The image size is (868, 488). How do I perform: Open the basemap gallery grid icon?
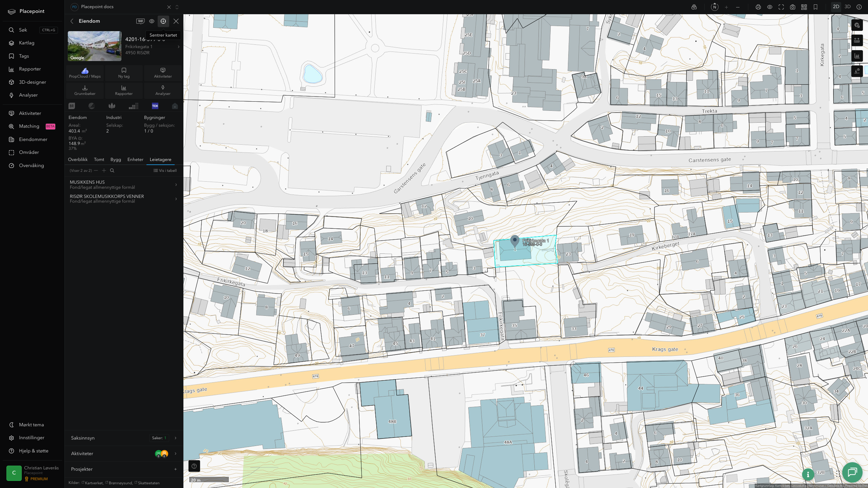804,7
